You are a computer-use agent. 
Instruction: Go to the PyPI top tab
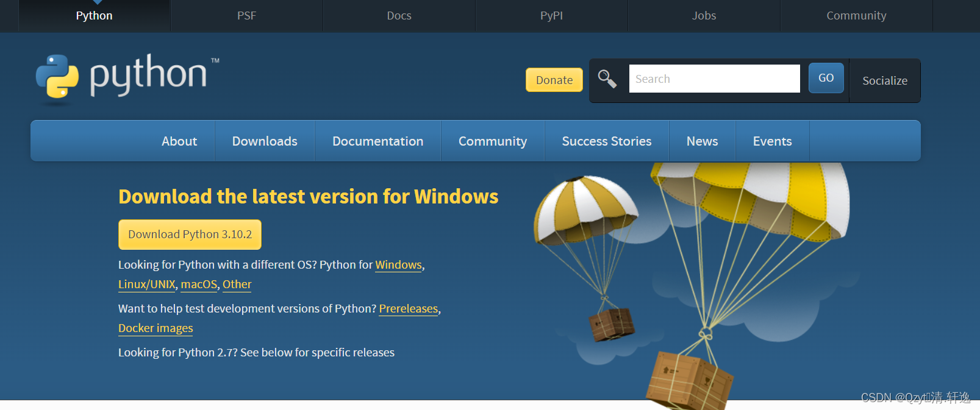point(552,16)
